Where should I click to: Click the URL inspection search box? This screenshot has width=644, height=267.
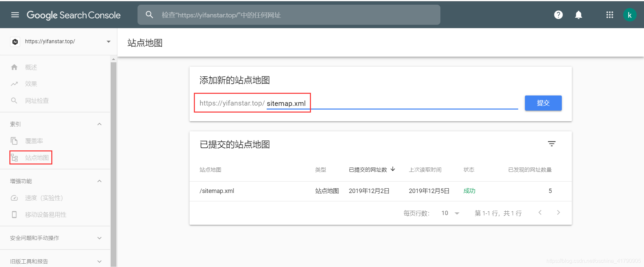coord(289,15)
